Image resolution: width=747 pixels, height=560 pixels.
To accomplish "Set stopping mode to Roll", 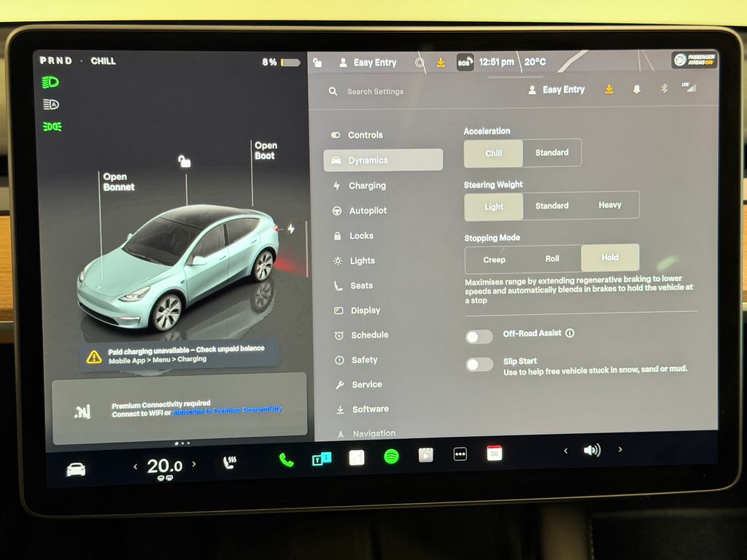I will coord(552,259).
